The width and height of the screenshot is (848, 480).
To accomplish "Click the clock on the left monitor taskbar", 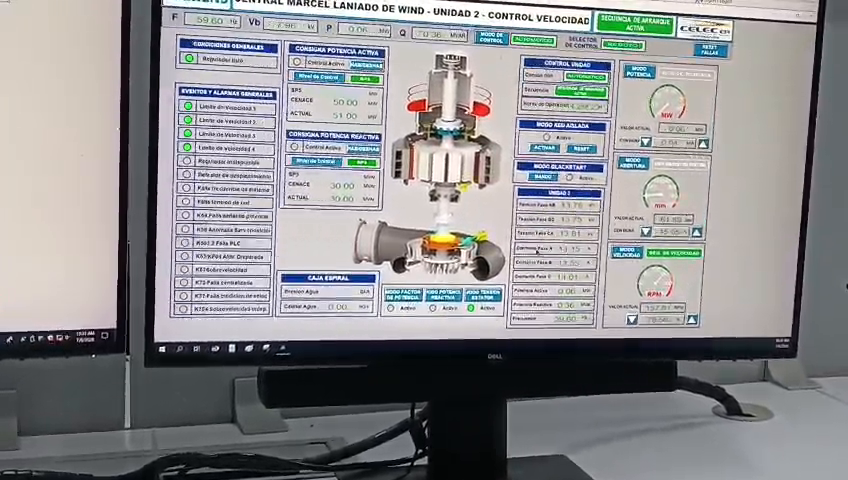I will (85, 336).
